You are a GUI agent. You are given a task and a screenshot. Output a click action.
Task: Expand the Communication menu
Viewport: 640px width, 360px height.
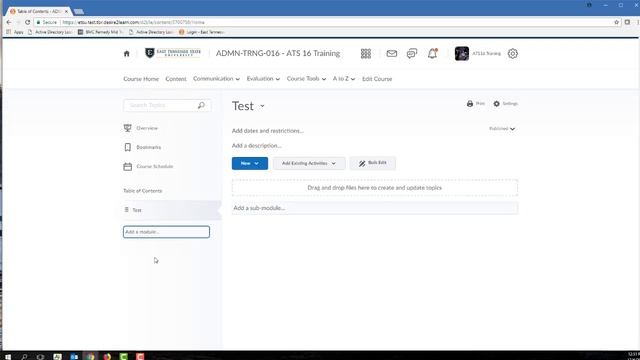point(216,79)
